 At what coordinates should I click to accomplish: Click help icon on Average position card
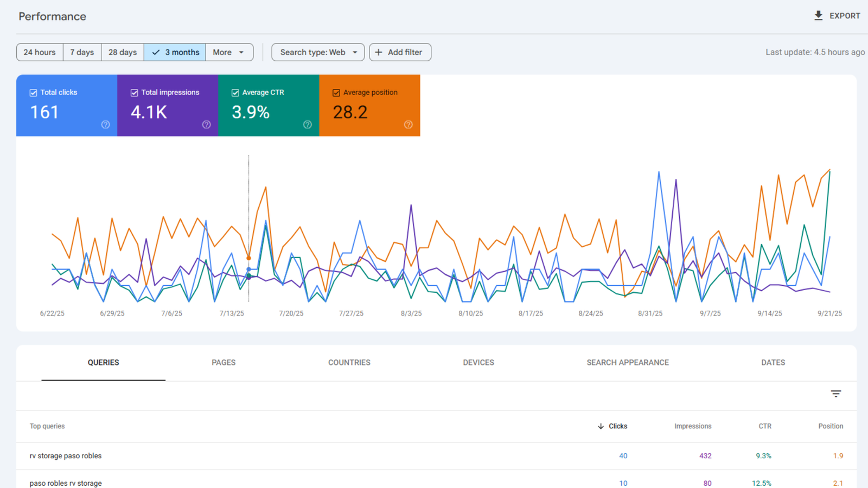click(x=409, y=125)
